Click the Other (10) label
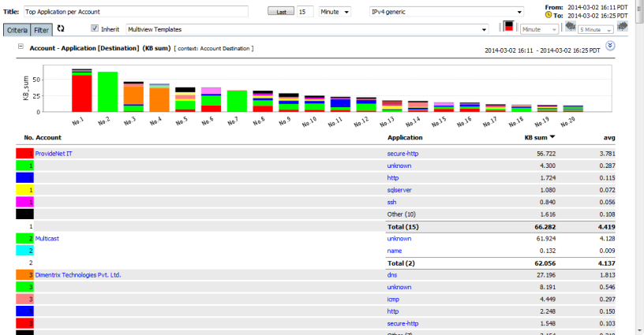This screenshot has width=644, height=335. tap(401, 214)
